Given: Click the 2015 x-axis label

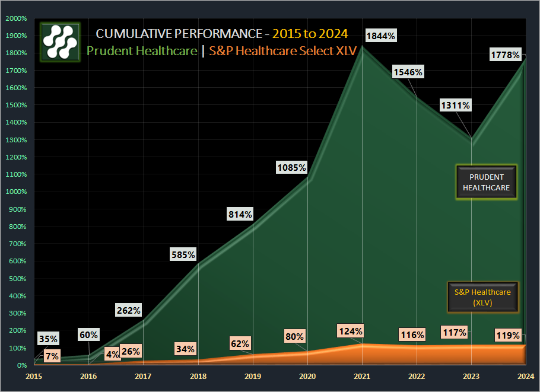Looking at the screenshot, I should [x=34, y=376].
